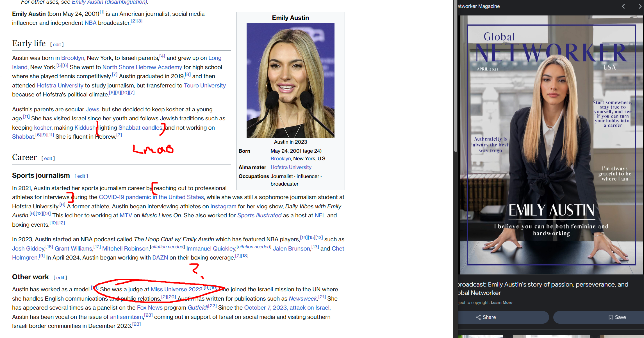
Task: Follow the Instagram link
Action: [223, 206]
